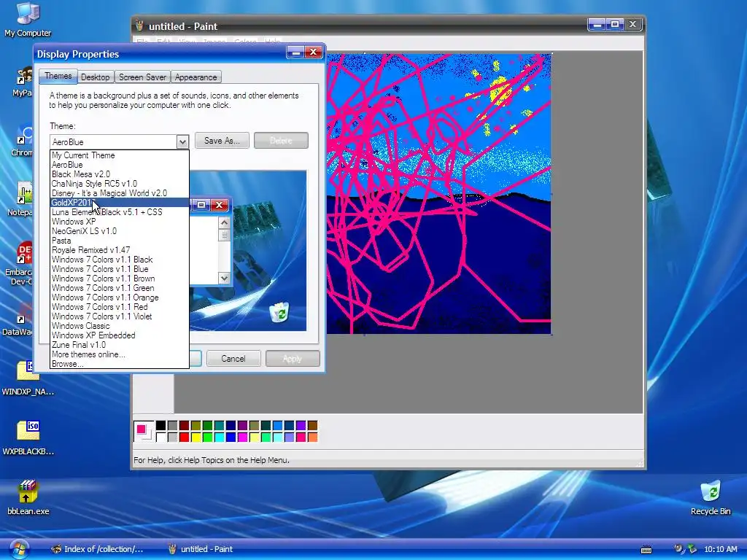Image resolution: width=747 pixels, height=560 pixels.
Task: Click Paint's active color indicator box
Action: (x=144, y=432)
